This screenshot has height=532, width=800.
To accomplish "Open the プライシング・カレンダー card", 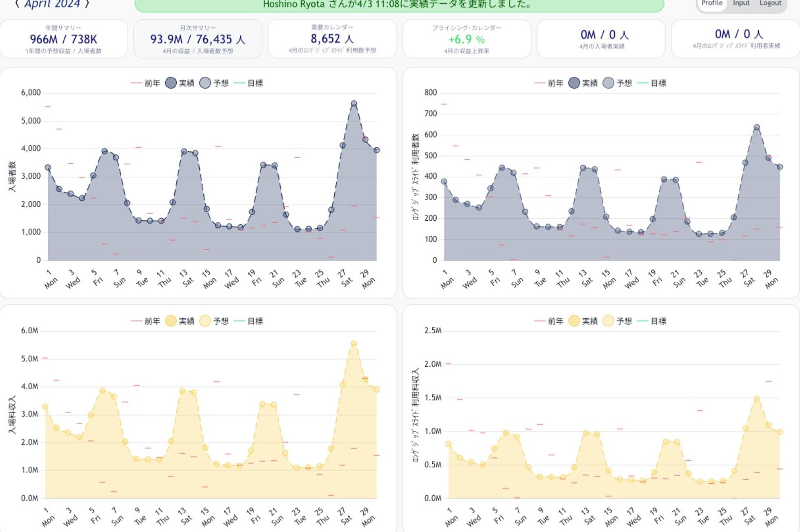I will (467, 39).
